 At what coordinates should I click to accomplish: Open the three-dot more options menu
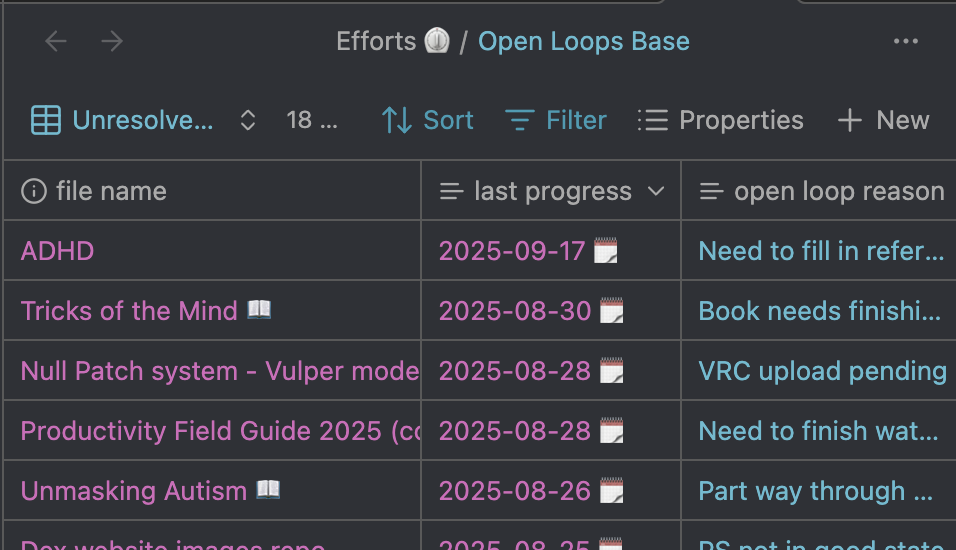pos(905,42)
